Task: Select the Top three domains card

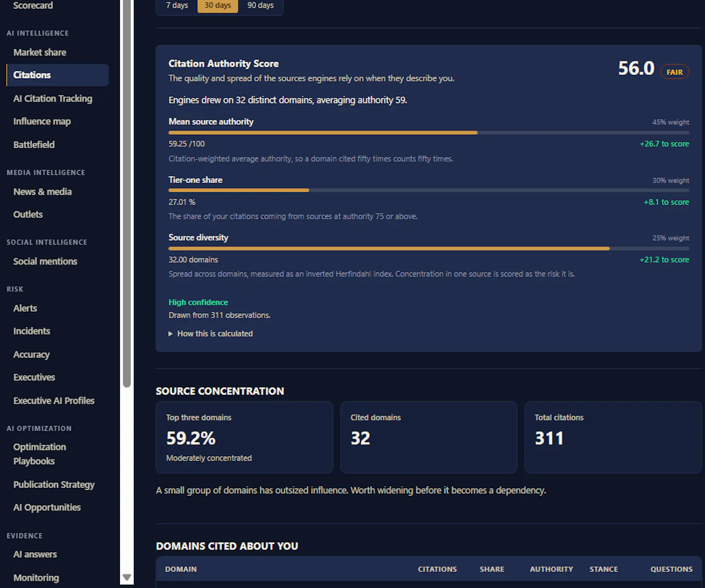Action: (x=245, y=437)
